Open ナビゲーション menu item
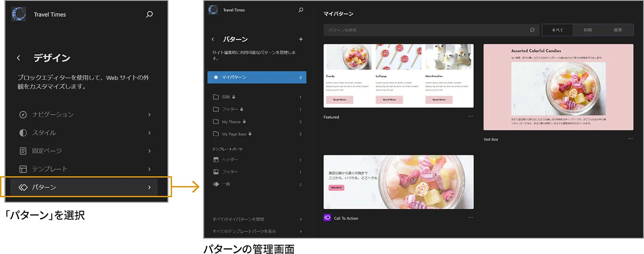Screen dimensions: 644x254 click(x=85, y=115)
